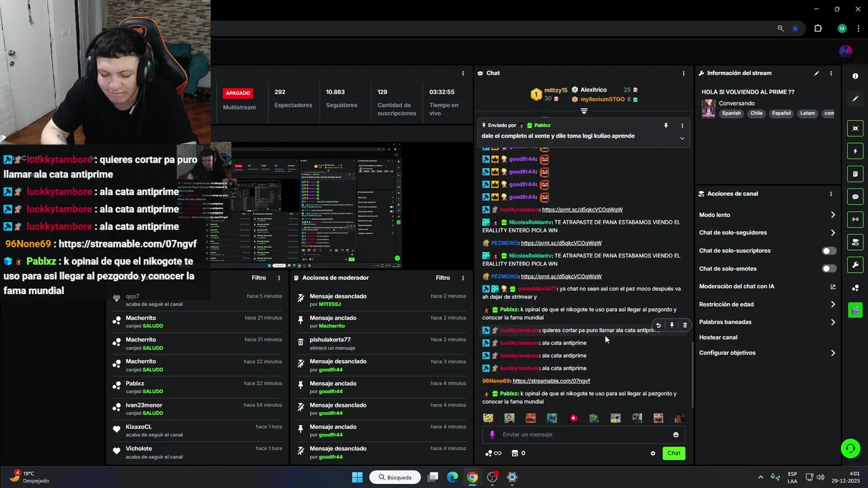The height and width of the screenshot is (488, 868).
Task: Click the pencil icon in right sidebar
Action: point(855,98)
